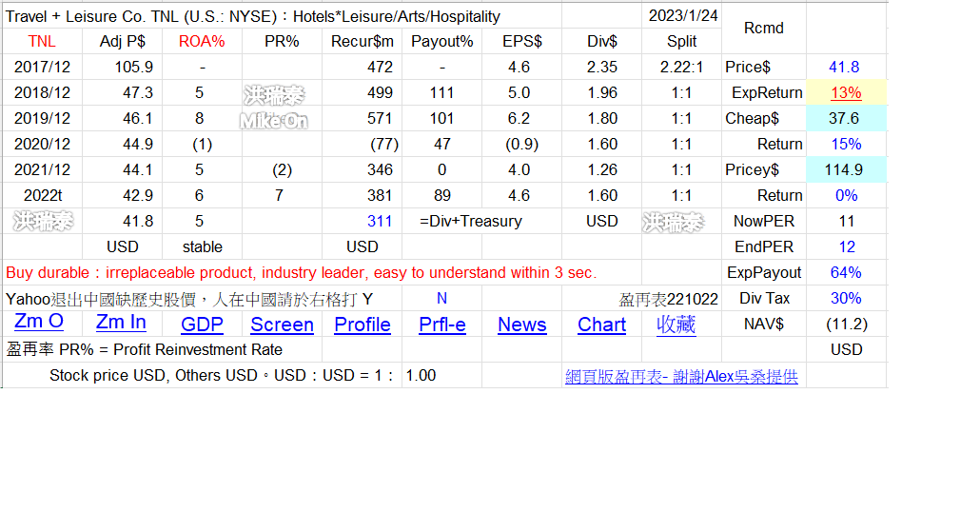Select the Price$ value 41.8
Image resolution: width=980 pixels, height=512 pixels.
[x=844, y=67]
